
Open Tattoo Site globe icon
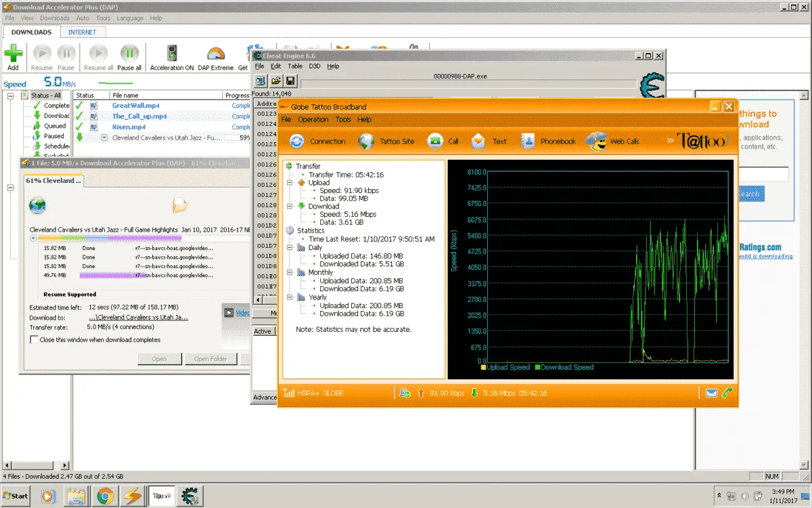366,142
